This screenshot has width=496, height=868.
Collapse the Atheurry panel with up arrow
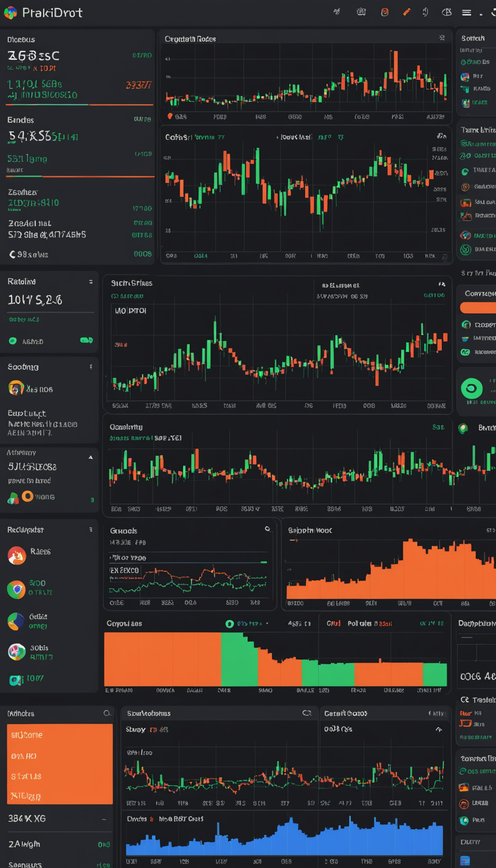(90, 457)
